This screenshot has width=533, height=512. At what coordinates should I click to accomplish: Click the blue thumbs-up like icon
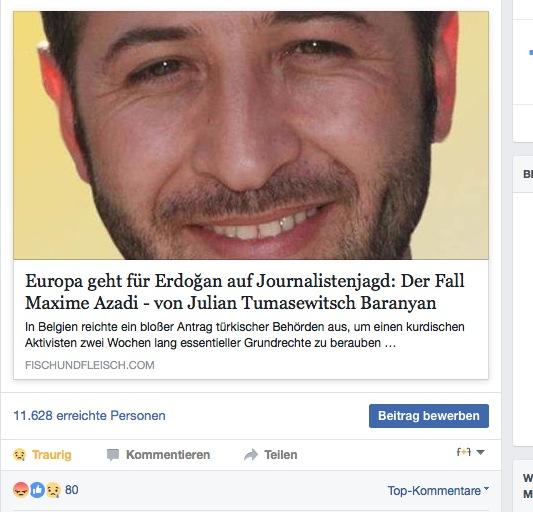(x=37, y=490)
